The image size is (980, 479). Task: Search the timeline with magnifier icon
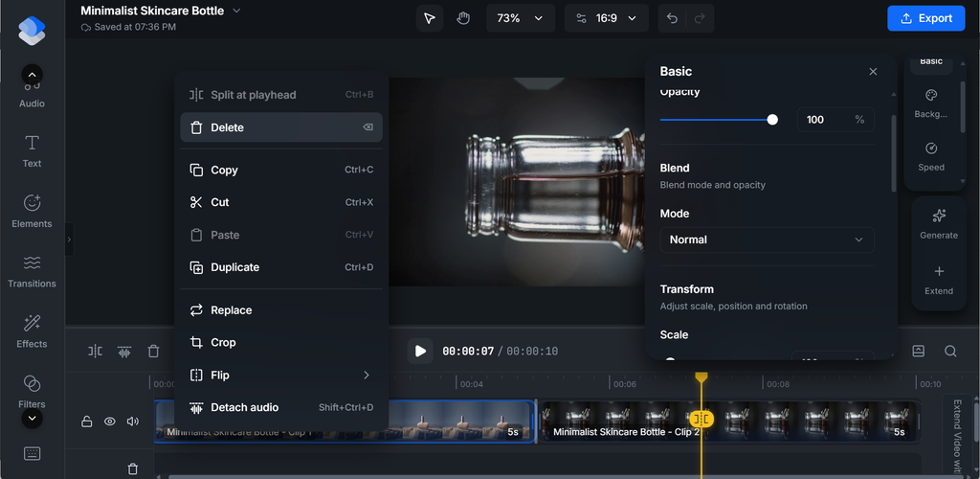950,351
